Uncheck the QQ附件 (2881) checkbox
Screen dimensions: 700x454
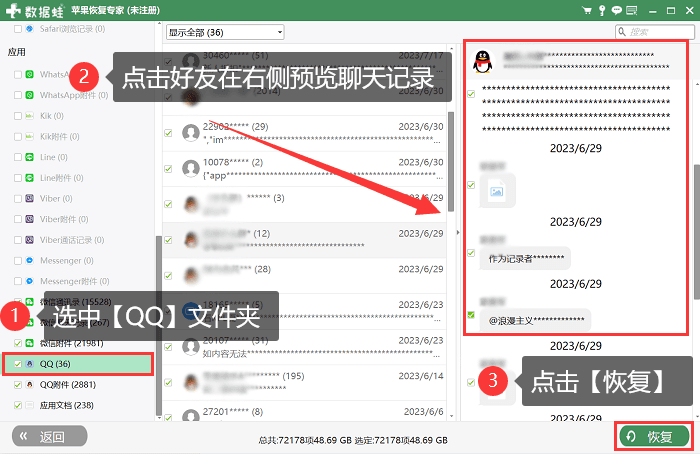(x=18, y=384)
